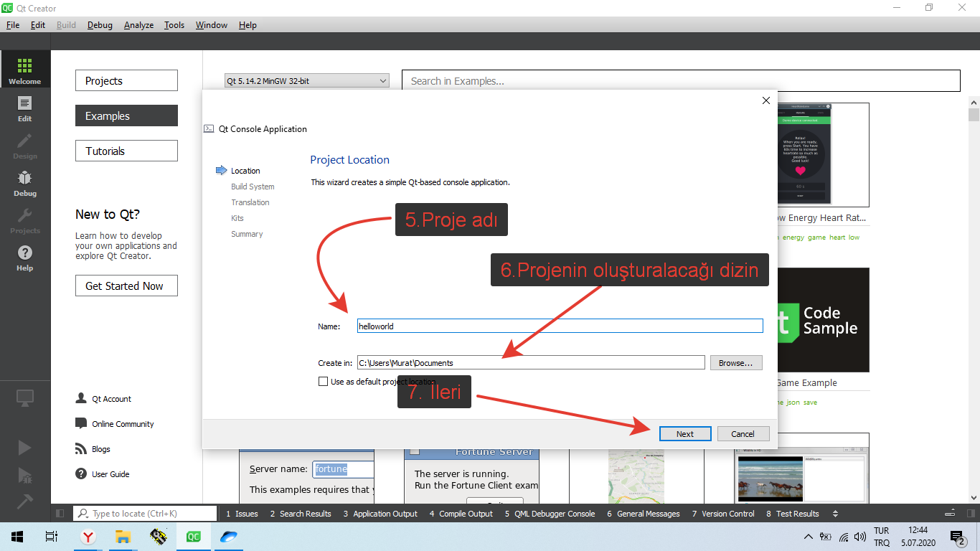Click the Build hammer icon
Viewport: 980px width, 551px height.
click(25, 501)
